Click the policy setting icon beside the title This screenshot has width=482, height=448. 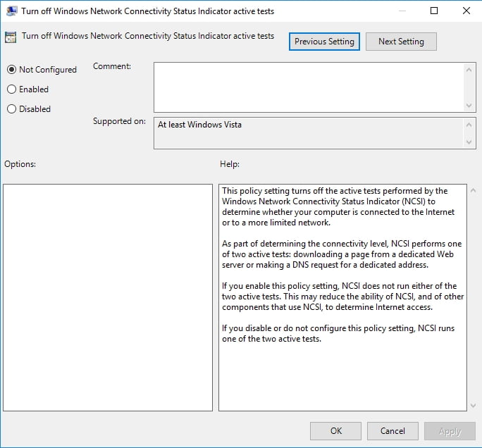pyautogui.click(x=11, y=37)
